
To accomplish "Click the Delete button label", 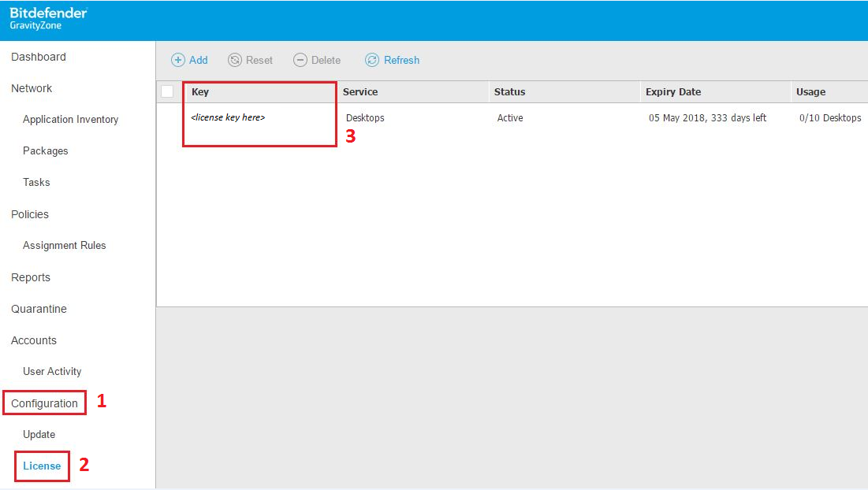I will (326, 61).
